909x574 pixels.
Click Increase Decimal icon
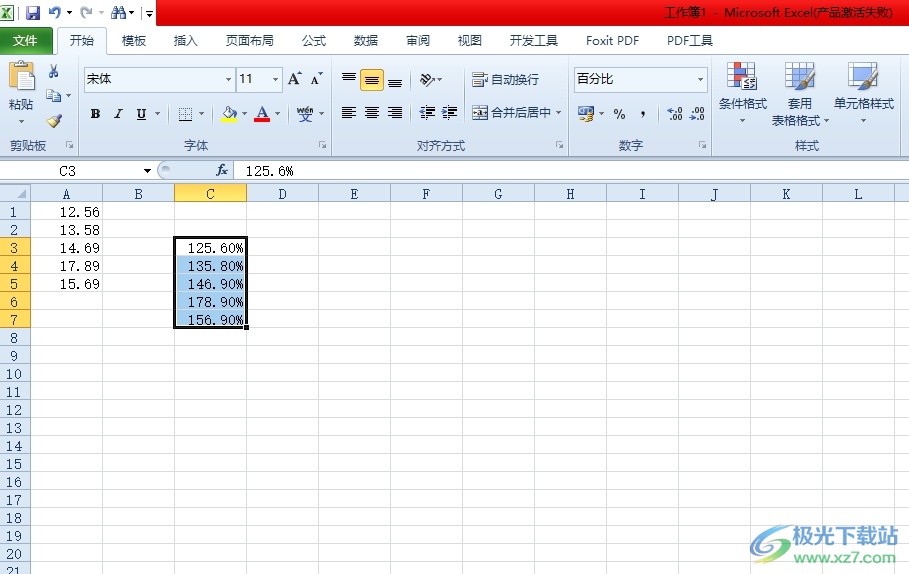click(x=675, y=114)
